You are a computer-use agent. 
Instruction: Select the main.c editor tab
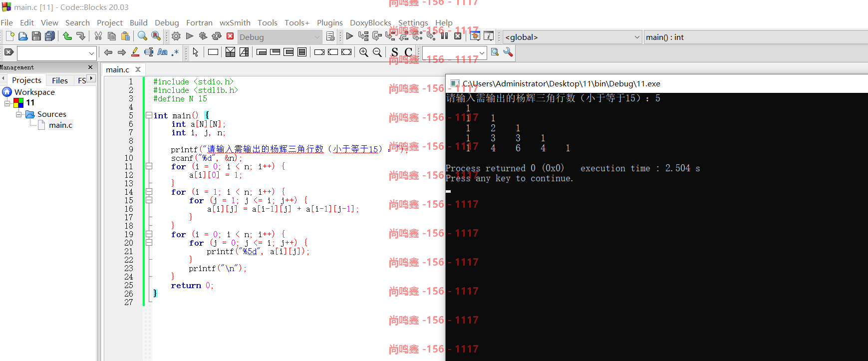(x=117, y=69)
